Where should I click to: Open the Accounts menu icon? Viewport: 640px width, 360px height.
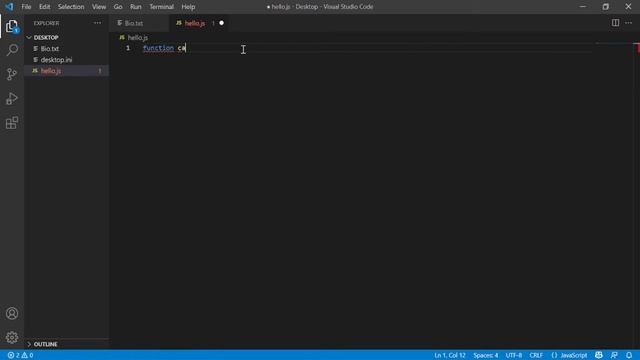12,313
